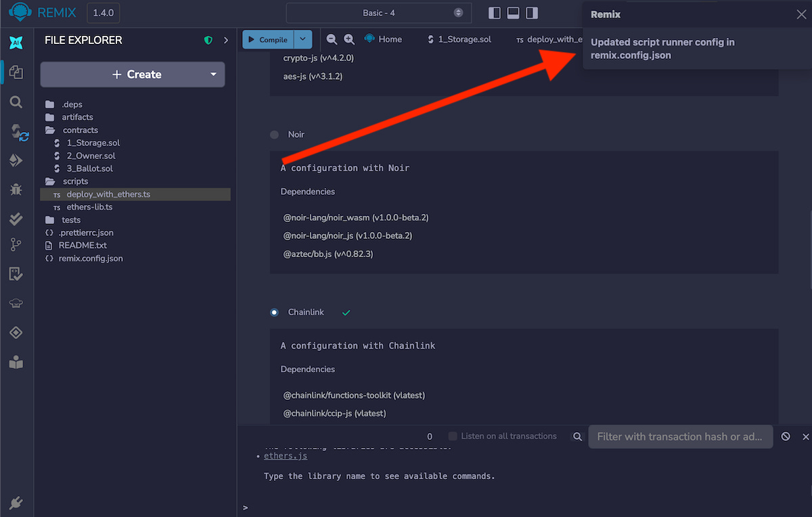Viewport: 812px width, 517px height.
Task: Open README.txt file
Action: [83, 246]
